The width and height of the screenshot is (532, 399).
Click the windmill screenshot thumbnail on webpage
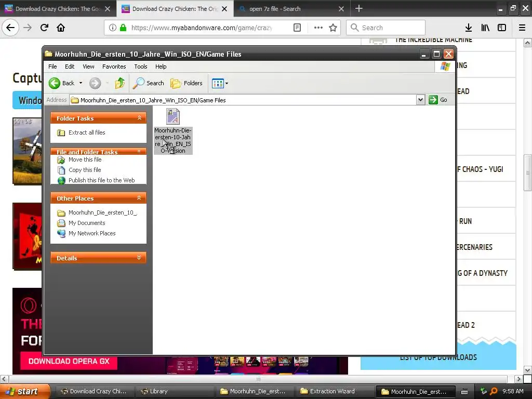[x=28, y=151]
